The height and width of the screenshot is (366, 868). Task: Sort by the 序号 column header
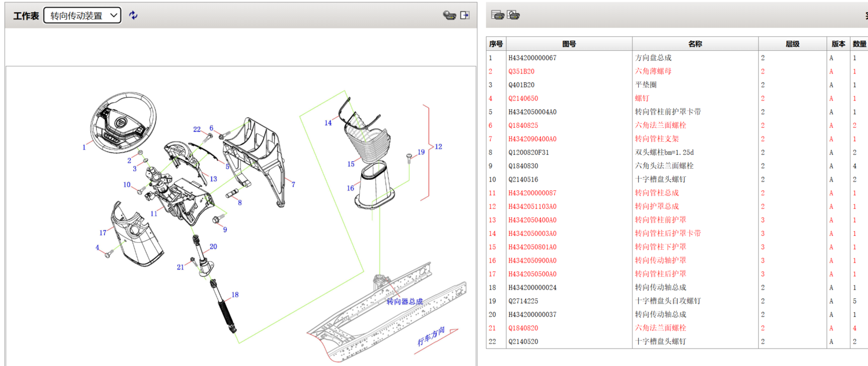496,44
